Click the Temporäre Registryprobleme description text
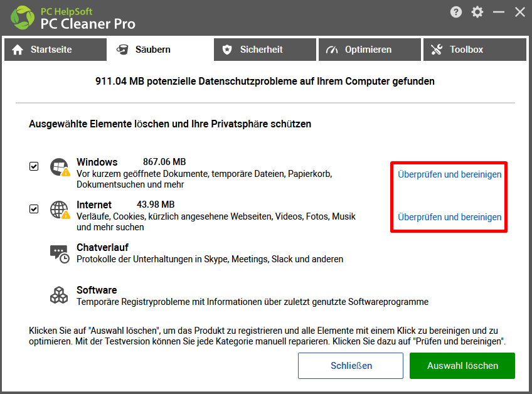This screenshot has height=394, width=532. click(x=252, y=302)
